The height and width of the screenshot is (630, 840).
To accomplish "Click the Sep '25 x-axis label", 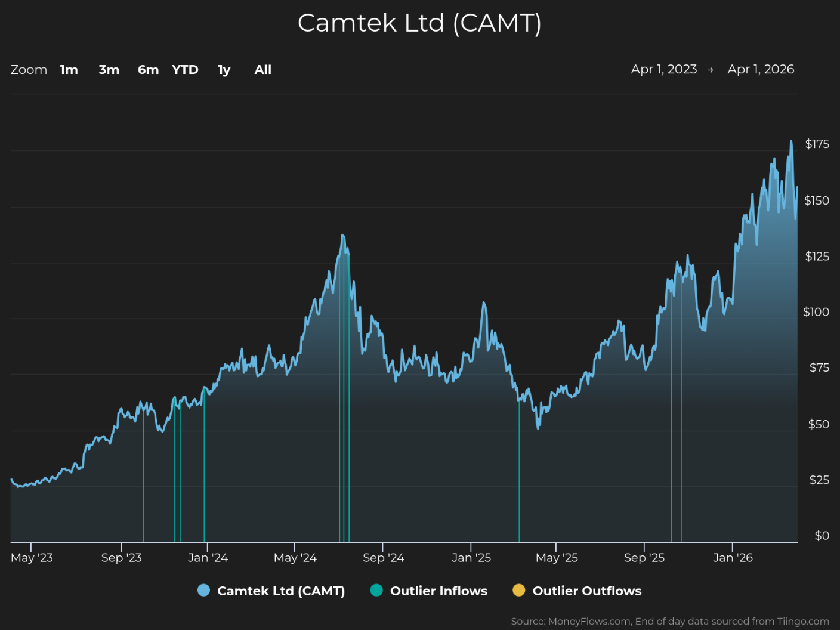I will pos(644,558).
